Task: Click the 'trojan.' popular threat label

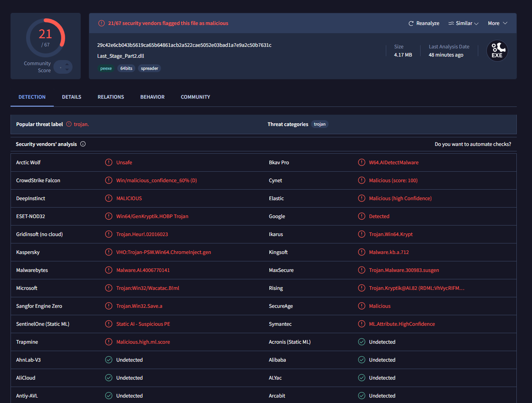Action: [81, 124]
